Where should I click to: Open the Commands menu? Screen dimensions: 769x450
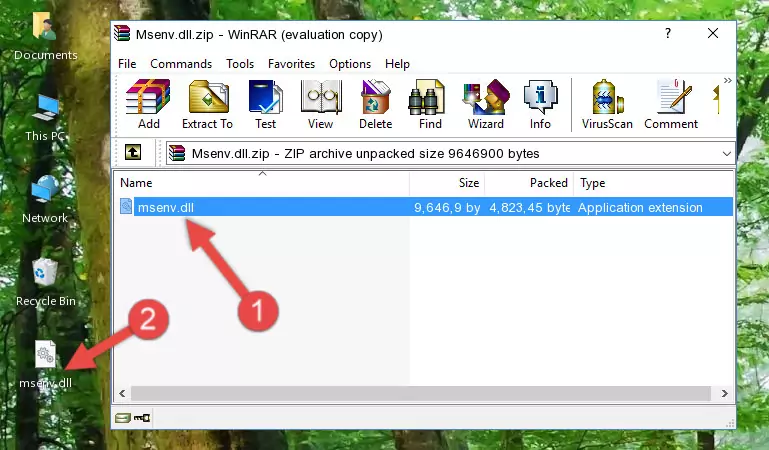(x=181, y=64)
